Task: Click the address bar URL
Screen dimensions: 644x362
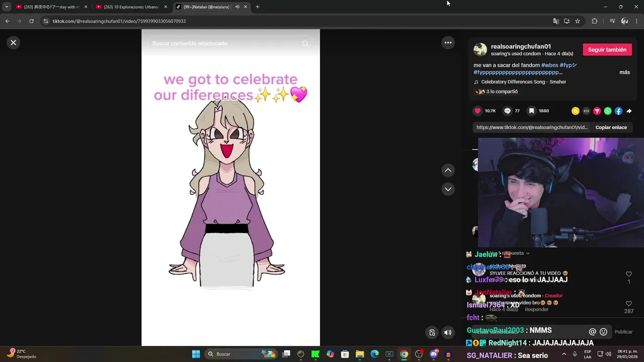Action: (x=119, y=21)
